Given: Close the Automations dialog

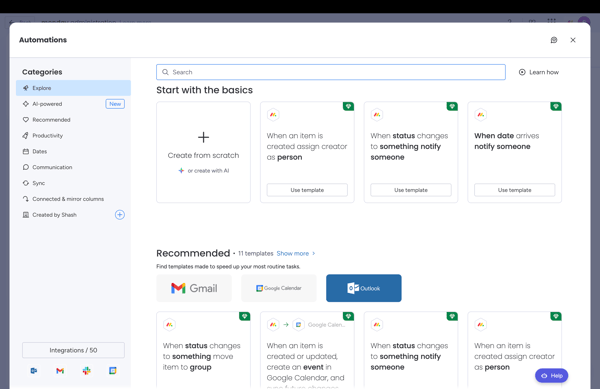Looking at the screenshot, I should click(573, 40).
